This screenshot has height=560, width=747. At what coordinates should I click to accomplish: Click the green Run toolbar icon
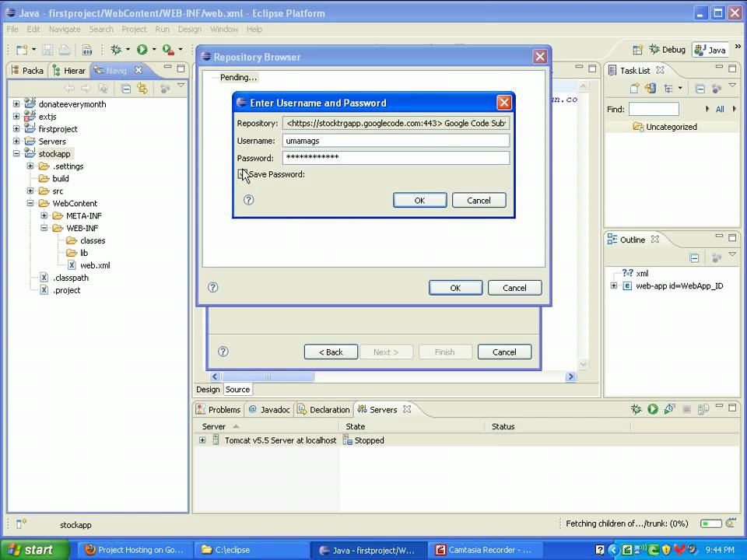coord(142,50)
